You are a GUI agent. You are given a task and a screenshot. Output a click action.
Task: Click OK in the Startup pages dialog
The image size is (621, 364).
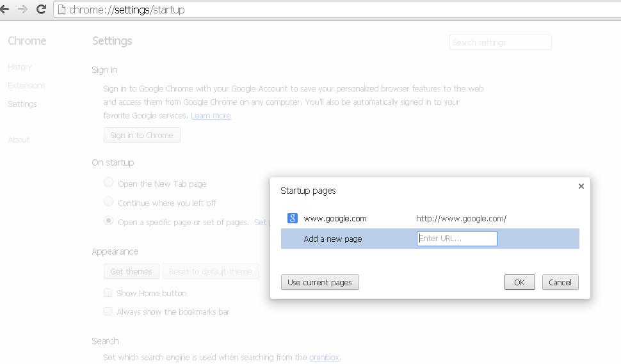point(520,282)
